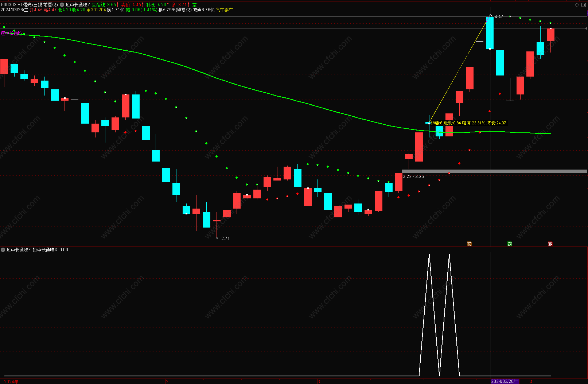The height and width of the screenshot is (384, 588).
Task: Click the 短中长通吃F indicator name
Action: point(19,250)
